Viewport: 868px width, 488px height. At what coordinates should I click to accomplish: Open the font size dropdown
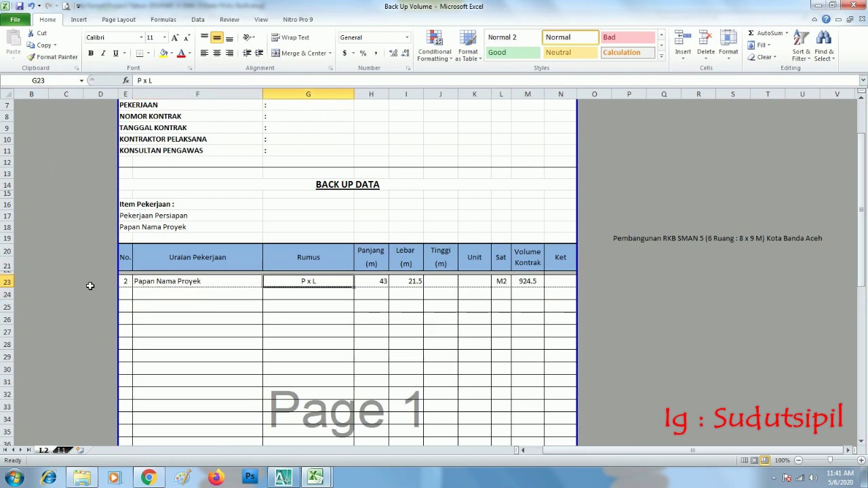pyautogui.click(x=164, y=37)
